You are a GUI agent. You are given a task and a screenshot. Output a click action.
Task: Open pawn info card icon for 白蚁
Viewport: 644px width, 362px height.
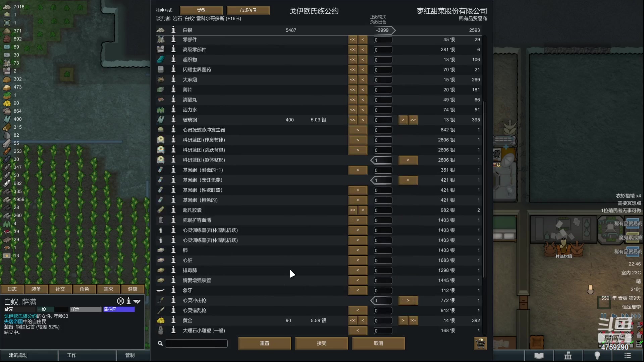[x=128, y=301]
